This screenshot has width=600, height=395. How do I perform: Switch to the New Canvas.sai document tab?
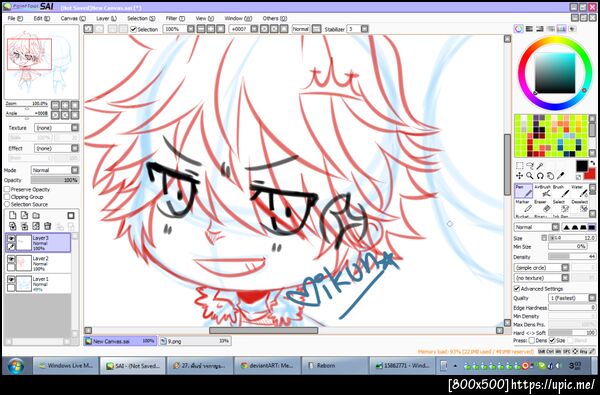tap(120, 341)
